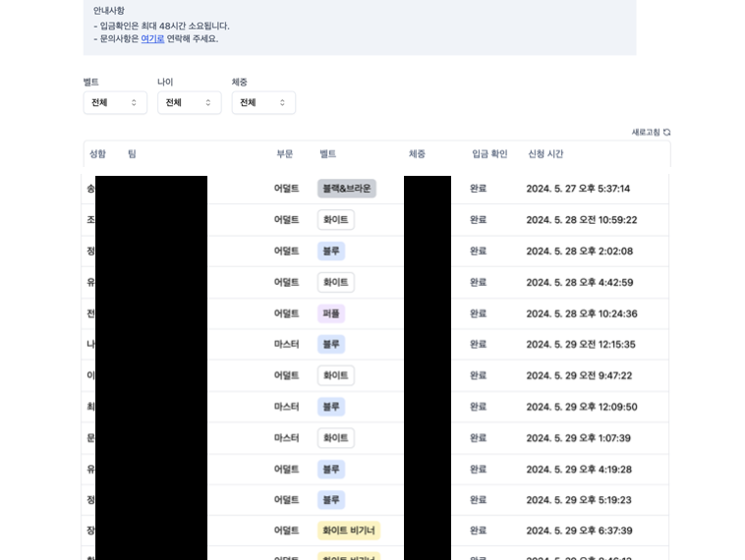This screenshot has height=560, width=745.
Task: Click the timestamp 2024. 5. 29 오후 5:19:23
Action: point(579,500)
